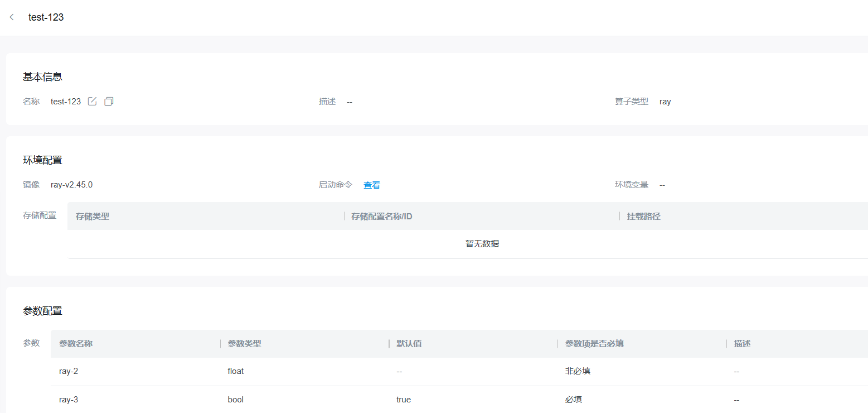Select the 存储类型 column header
Screen dimensions: 868x413
[x=93, y=217]
